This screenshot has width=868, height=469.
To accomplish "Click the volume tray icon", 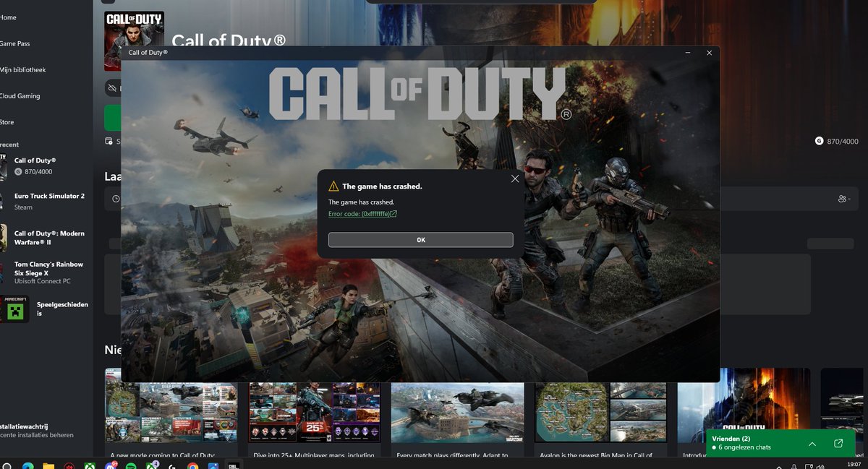I will 821,467.
